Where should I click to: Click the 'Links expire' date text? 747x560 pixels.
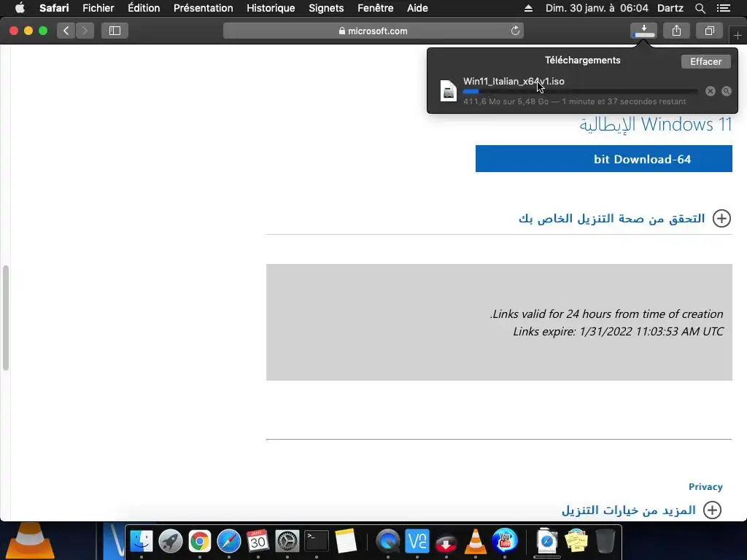pos(618,332)
